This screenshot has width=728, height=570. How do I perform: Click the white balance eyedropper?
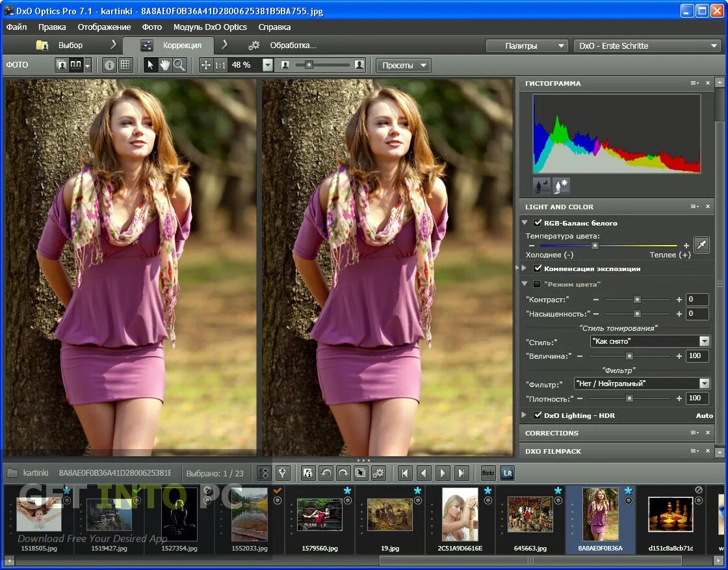701,245
